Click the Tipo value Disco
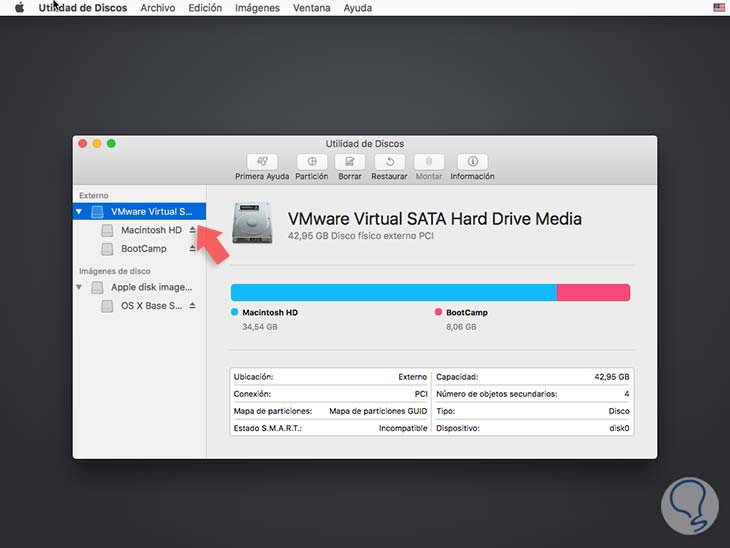The height and width of the screenshot is (548, 730). [x=619, y=411]
